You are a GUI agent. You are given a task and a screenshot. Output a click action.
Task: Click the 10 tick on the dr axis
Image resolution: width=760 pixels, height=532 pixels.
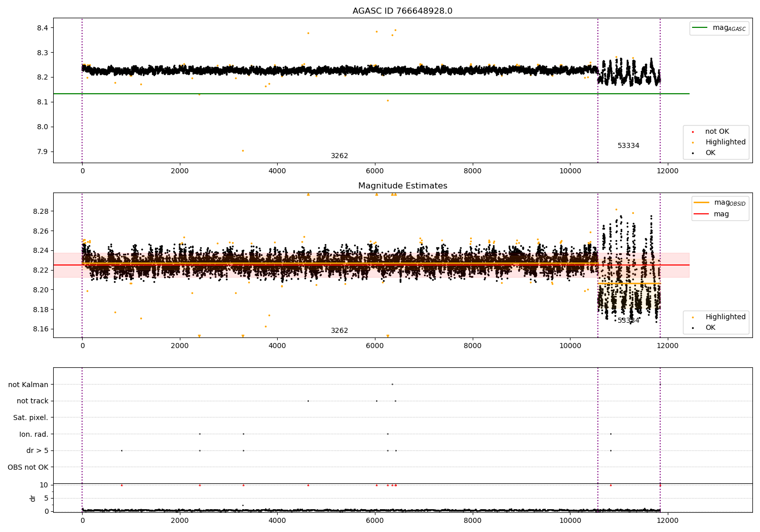tap(44, 485)
